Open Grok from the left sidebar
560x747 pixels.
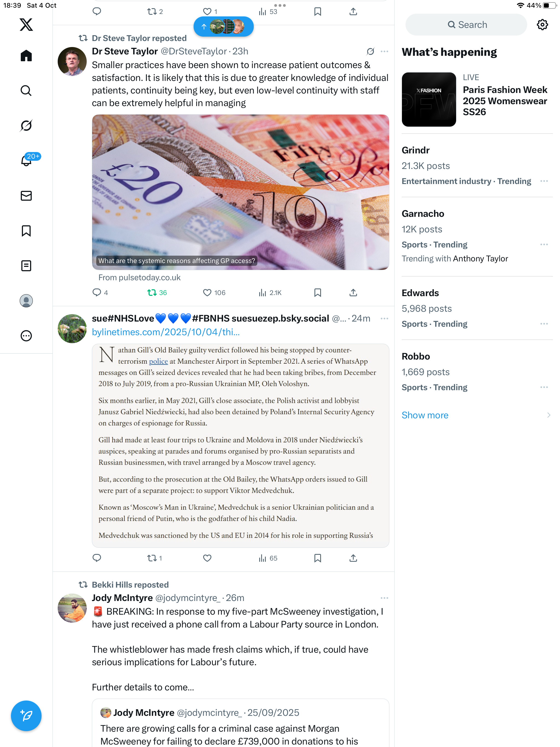[x=26, y=126]
